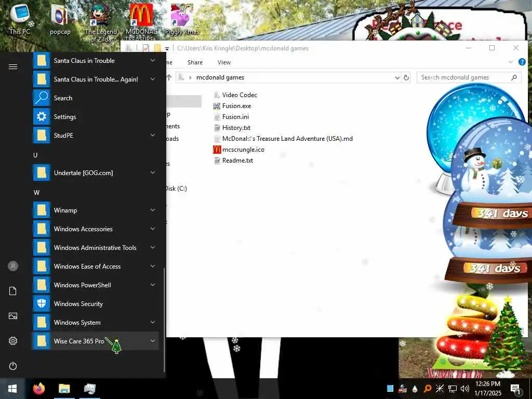Click the Piggly Xmas desktop shortcut

point(182,20)
